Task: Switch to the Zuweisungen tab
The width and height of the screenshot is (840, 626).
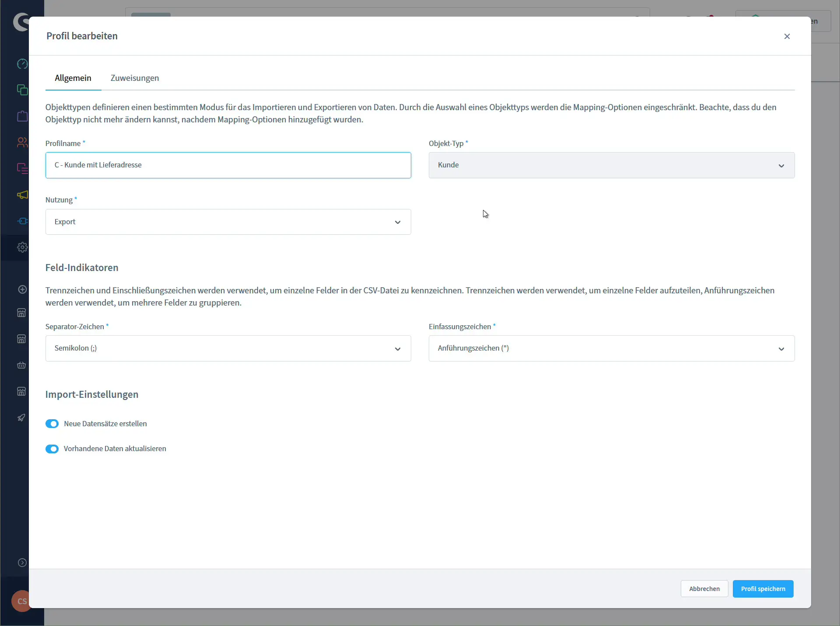Action: tap(134, 78)
